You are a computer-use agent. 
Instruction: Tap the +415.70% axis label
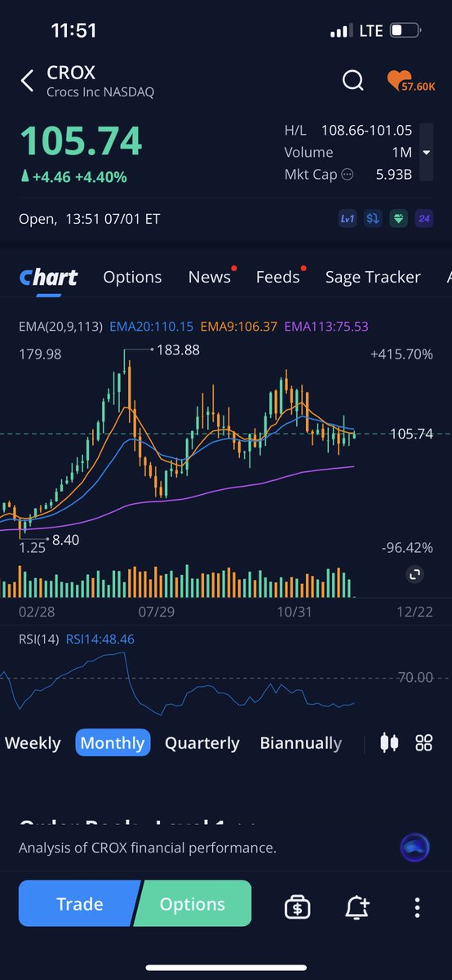coord(401,354)
